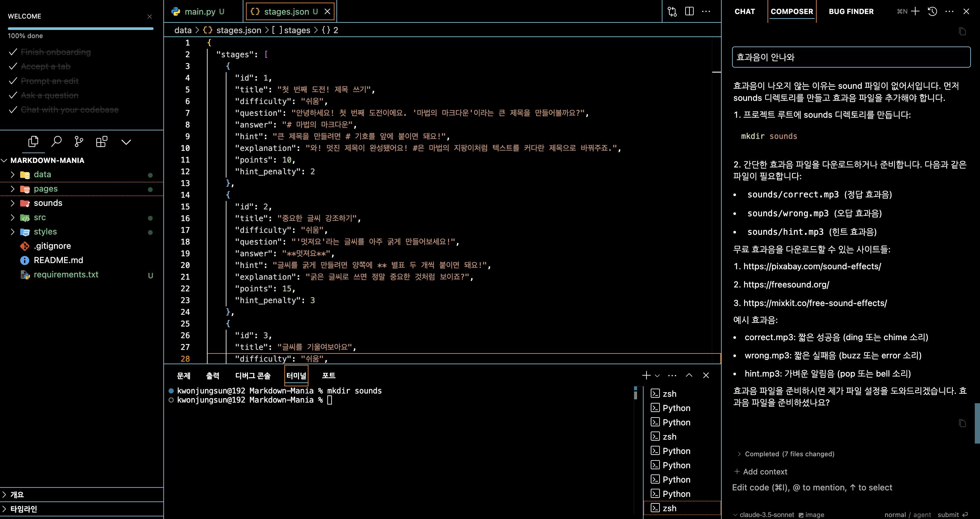This screenshot has height=519, width=980.
Task: Open the Source Control branch icon
Action: tap(79, 142)
